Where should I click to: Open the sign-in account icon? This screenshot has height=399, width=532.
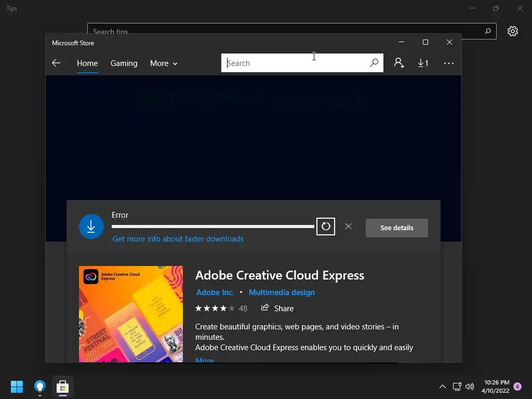click(398, 63)
